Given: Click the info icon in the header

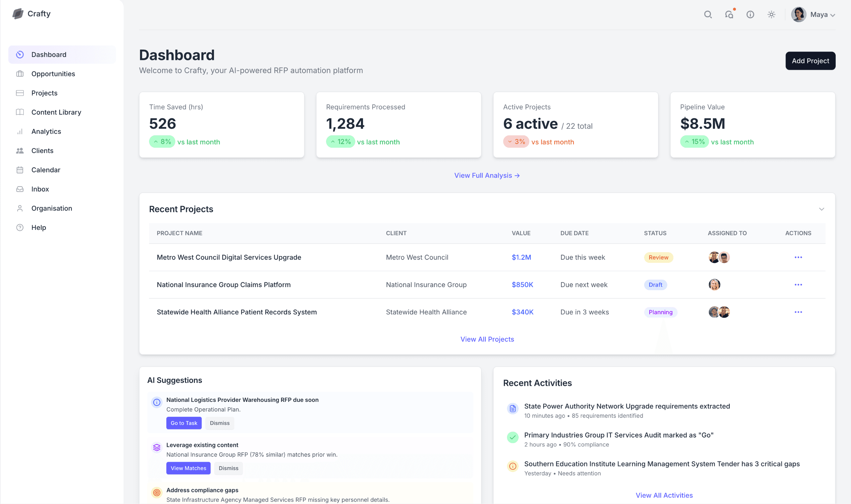Looking at the screenshot, I should [x=750, y=15].
